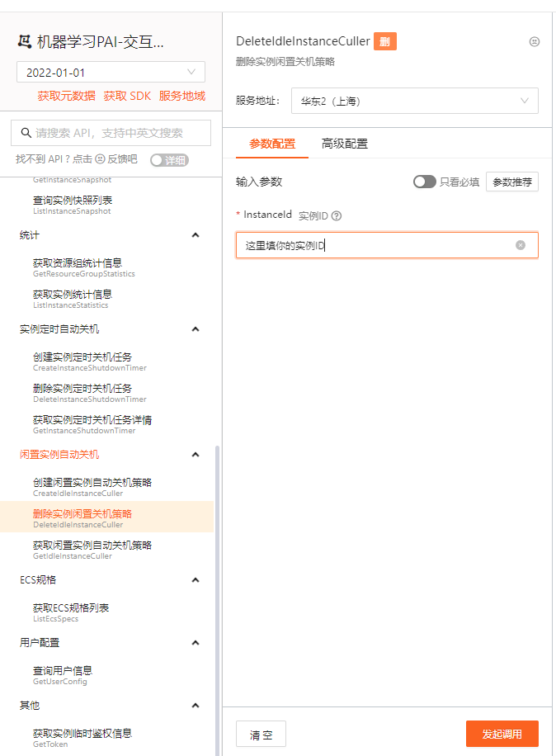Image resolution: width=556 pixels, height=756 pixels.
Task: Click the API list vertical scrollbar
Action: tap(218, 578)
